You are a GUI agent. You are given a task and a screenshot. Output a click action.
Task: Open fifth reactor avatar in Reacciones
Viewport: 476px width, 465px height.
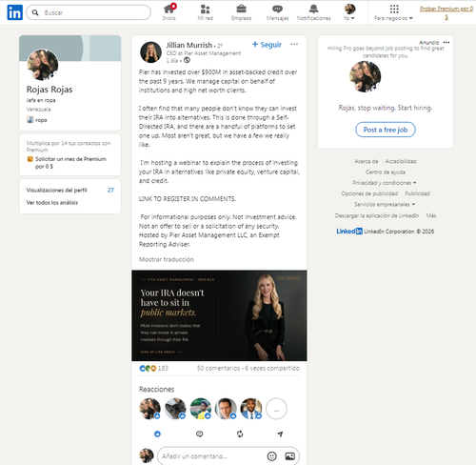pyautogui.click(x=251, y=409)
